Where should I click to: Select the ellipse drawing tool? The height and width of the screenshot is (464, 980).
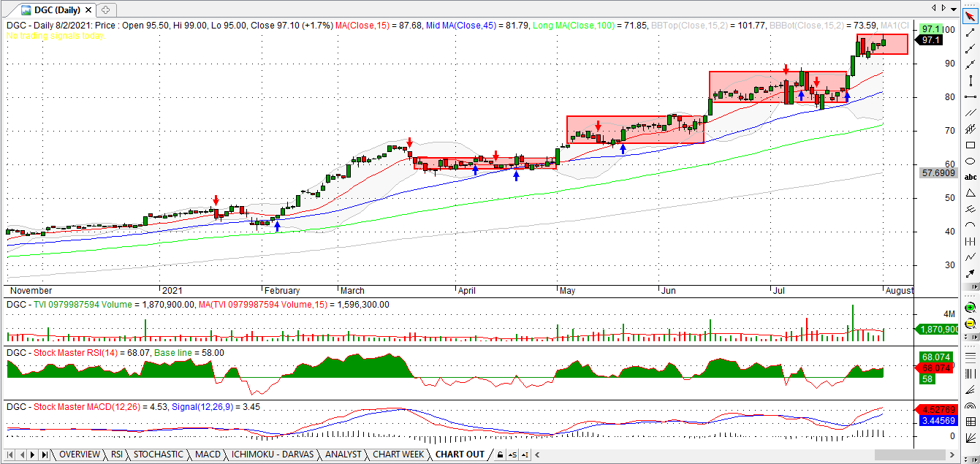pyautogui.click(x=970, y=161)
